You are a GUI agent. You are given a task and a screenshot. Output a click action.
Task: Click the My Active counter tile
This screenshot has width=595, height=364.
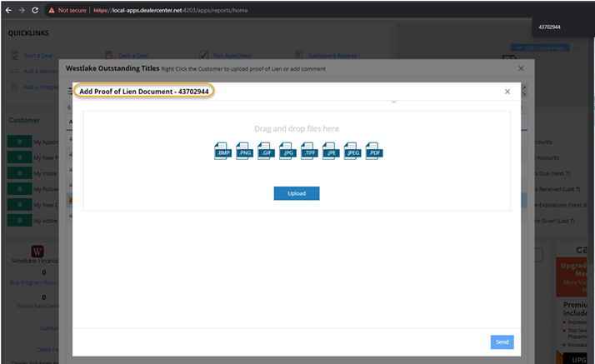(x=20, y=221)
